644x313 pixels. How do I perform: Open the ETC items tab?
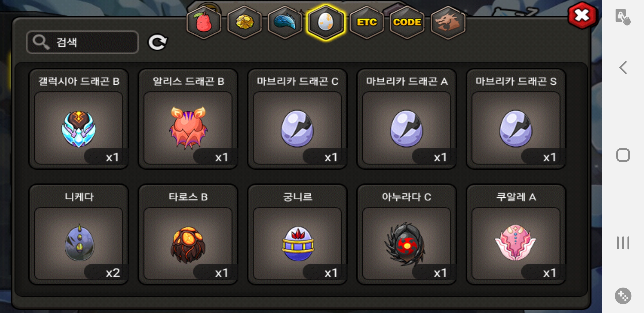coord(367,22)
